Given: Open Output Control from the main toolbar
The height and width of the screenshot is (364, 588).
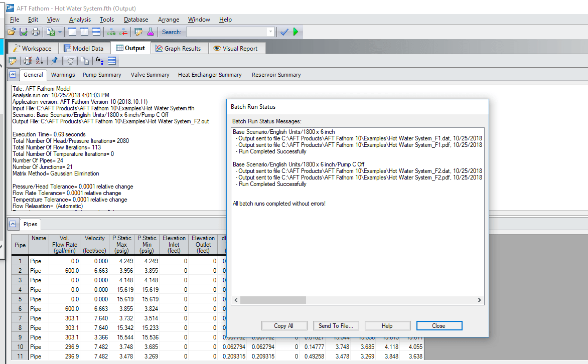Looking at the screenshot, I should point(138,32).
